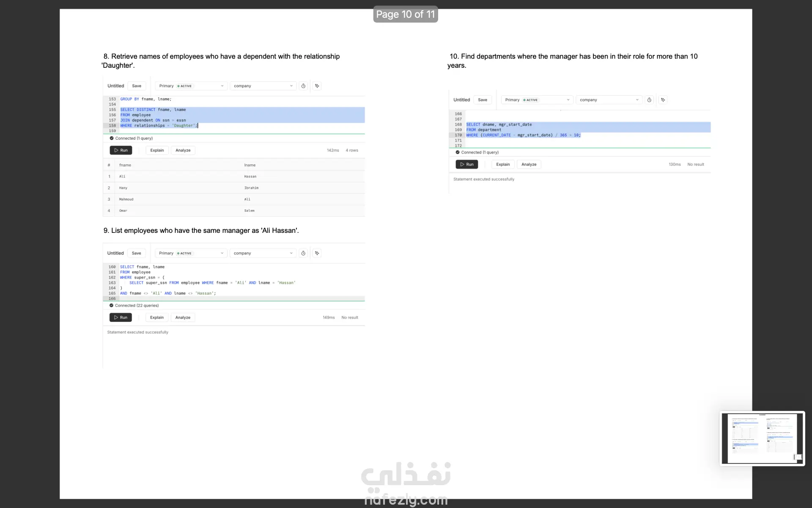Click the Save button in query 9 editor
Screen dimensions: 812x508
[136, 253]
